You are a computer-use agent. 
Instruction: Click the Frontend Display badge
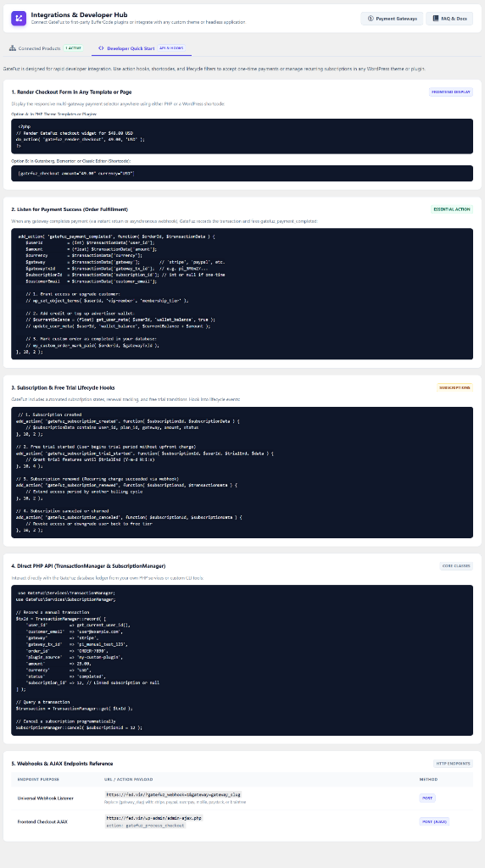pyautogui.click(x=451, y=92)
